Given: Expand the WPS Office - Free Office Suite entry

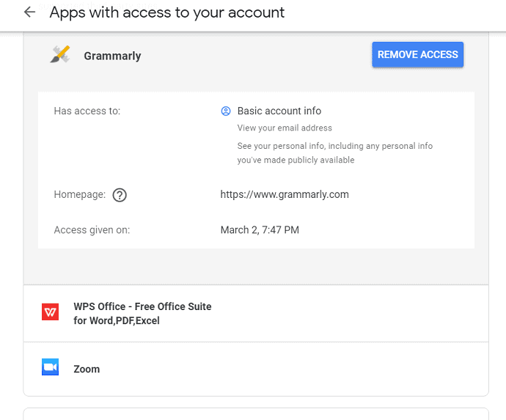Looking at the screenshot, I should point(142,314).
